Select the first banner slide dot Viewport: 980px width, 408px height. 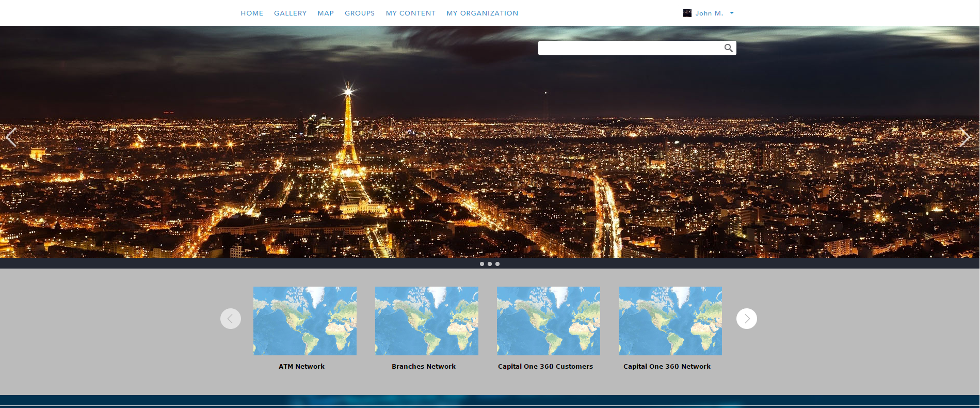tap(482, 264)
